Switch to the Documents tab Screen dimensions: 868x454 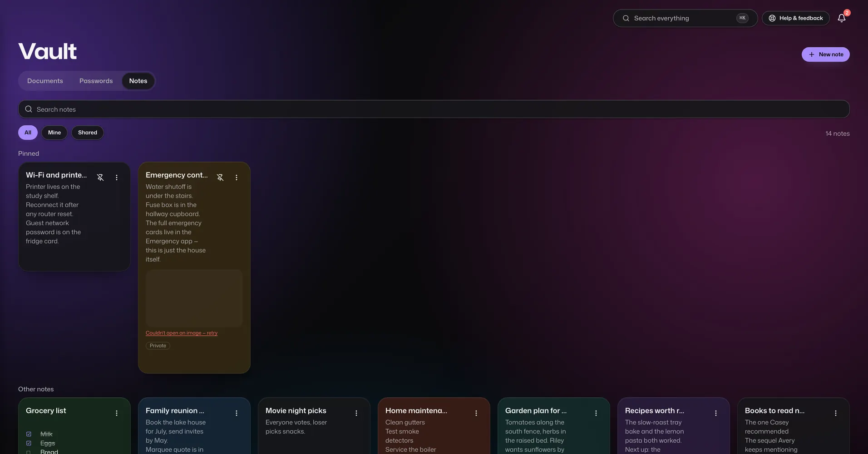coord(45,81)
